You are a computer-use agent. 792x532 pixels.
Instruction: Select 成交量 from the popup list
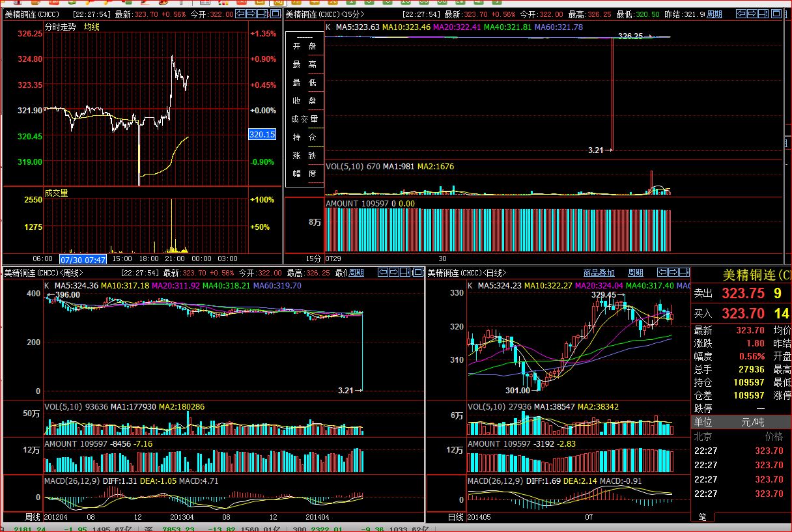tap(305, 119)
